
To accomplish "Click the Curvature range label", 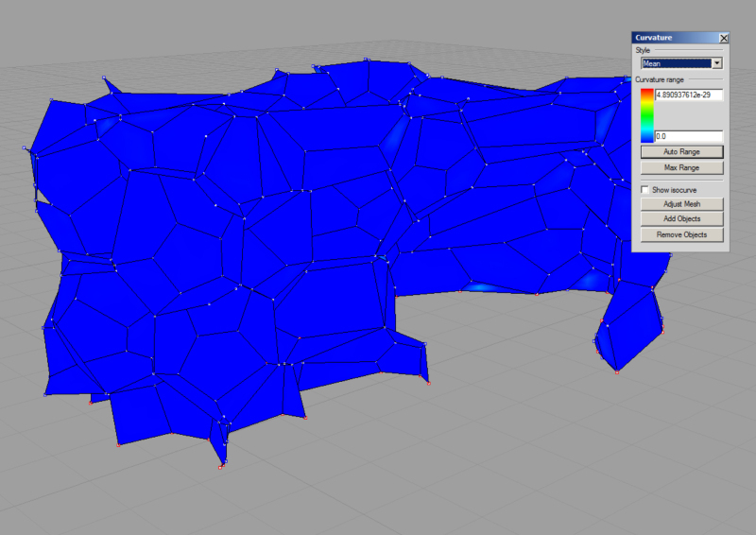I will [x=659, y=79].
